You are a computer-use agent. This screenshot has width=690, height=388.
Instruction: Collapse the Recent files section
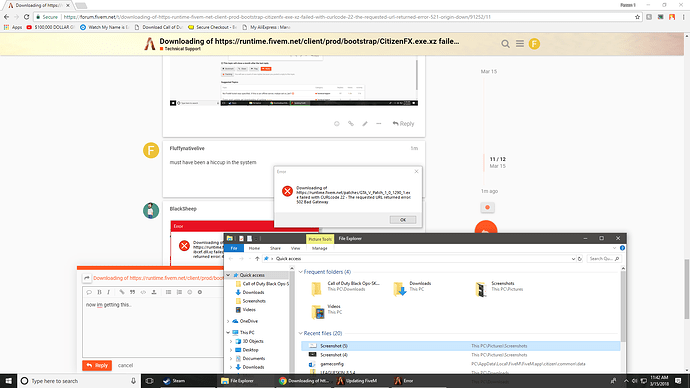point(301,333)
